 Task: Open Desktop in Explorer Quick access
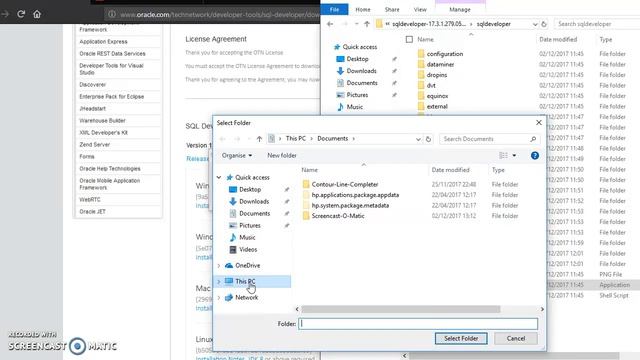pyautogui.click(x=357, y=59)
